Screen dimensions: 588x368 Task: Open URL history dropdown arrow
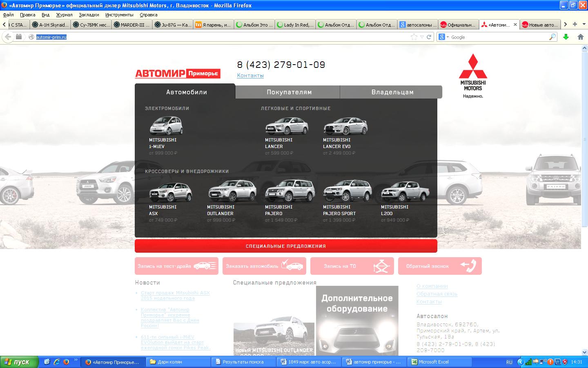422,37
